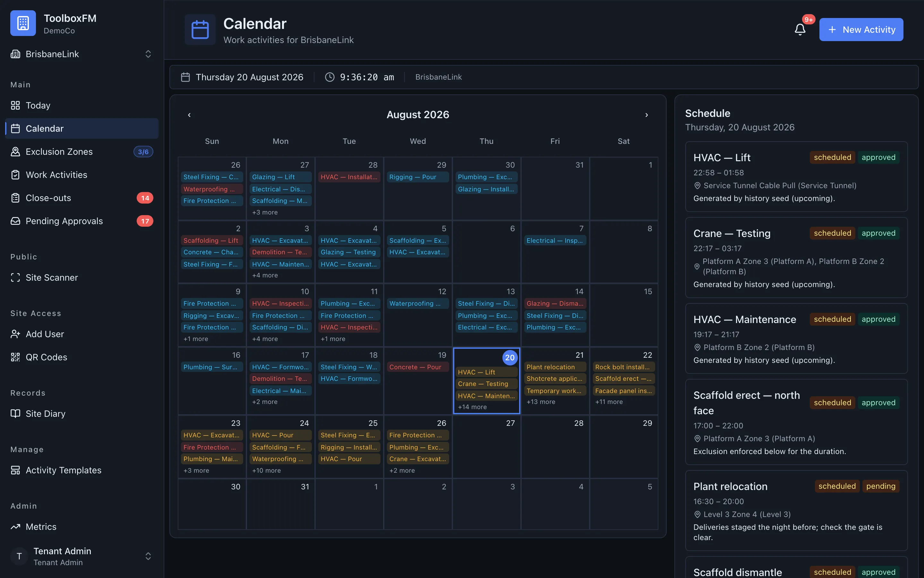Select the highlighted date 20 circle
924x578 pixels.
[x=510, y=358]
